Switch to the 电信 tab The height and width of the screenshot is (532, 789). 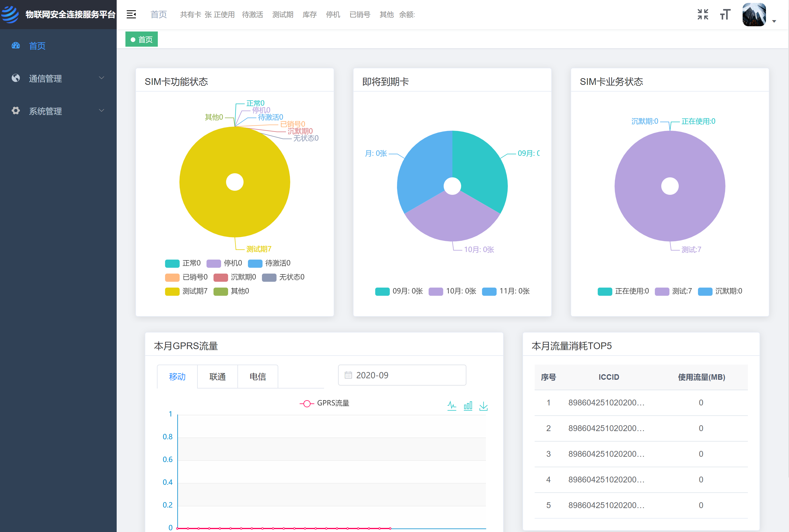click(x=258, y=376)
